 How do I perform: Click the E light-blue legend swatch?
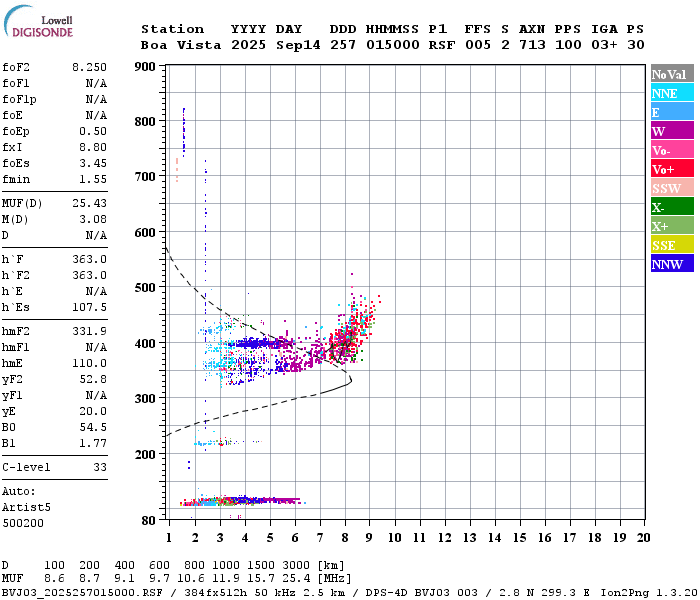[672, 112]
